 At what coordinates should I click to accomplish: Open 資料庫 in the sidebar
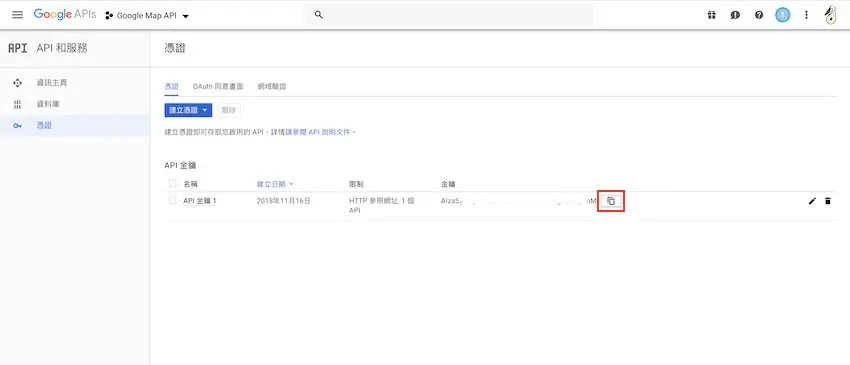click(48, 104)
